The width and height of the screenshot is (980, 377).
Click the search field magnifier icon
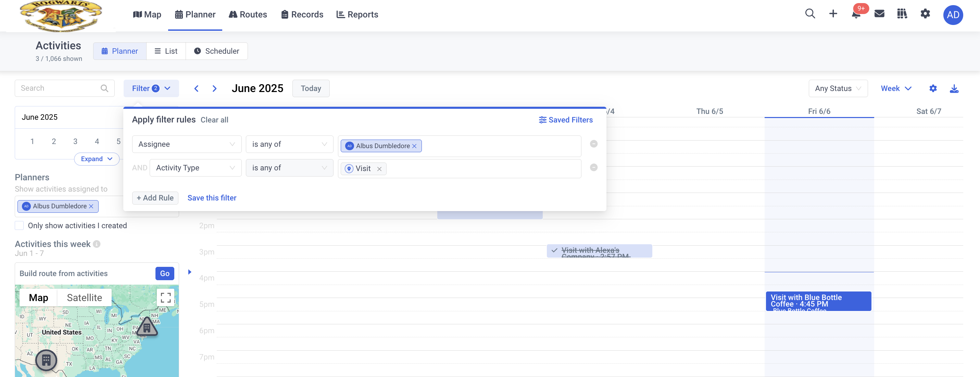tap(104, 88)
